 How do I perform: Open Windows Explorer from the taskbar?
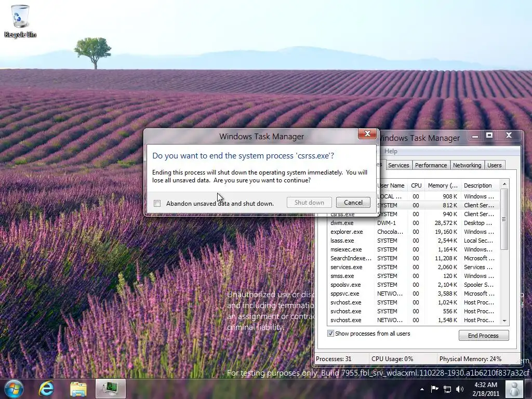[x=78, y=389]
